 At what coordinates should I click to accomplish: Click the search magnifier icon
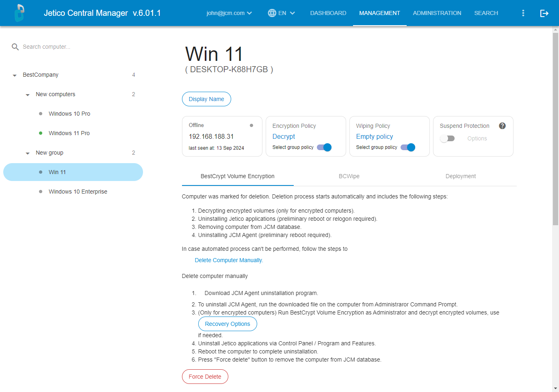click(x=15, y=47)
